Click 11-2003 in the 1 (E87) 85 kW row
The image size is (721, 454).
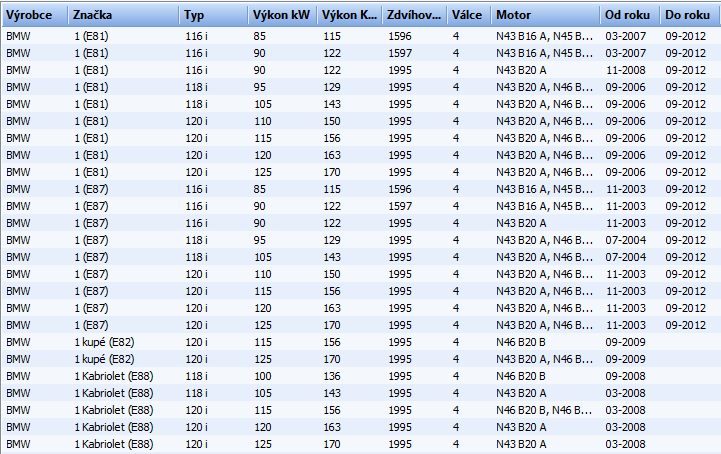point(625,190)
